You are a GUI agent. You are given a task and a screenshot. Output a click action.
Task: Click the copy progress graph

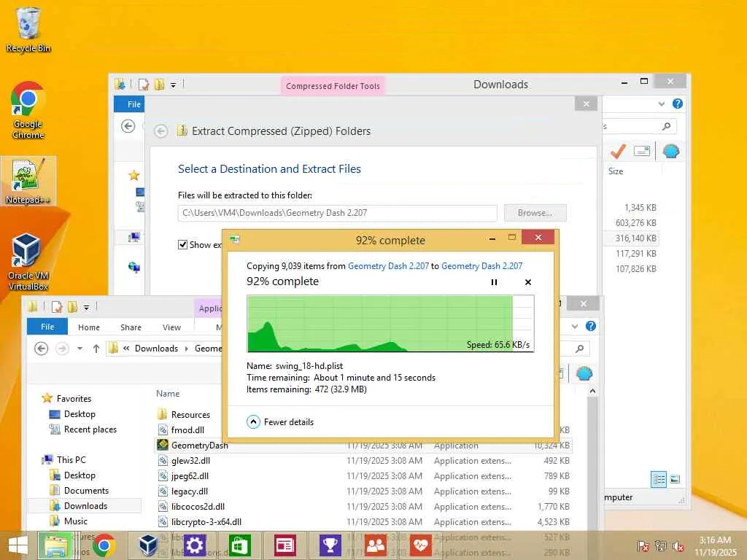pos(390,323)
